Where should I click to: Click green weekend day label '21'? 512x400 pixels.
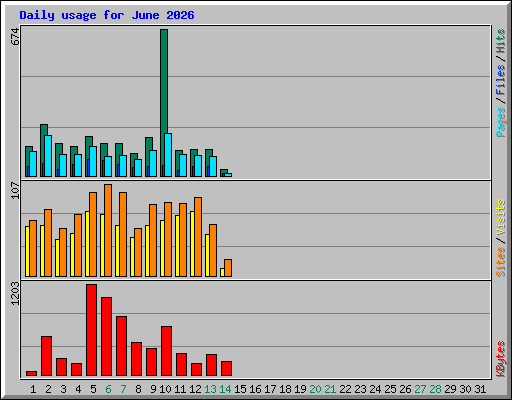330,389
